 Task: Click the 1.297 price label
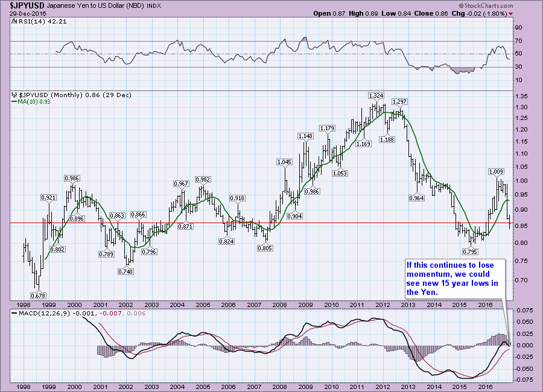(399, 101)
